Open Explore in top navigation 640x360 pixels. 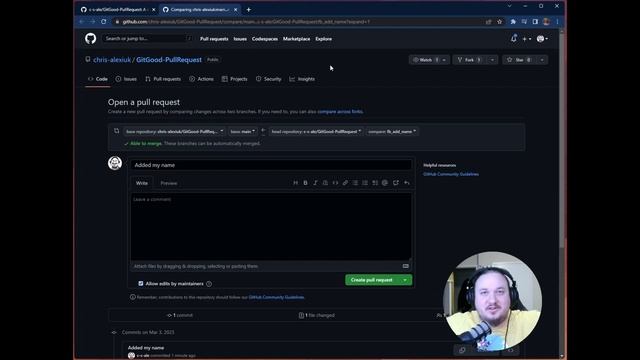coord(323,39)
